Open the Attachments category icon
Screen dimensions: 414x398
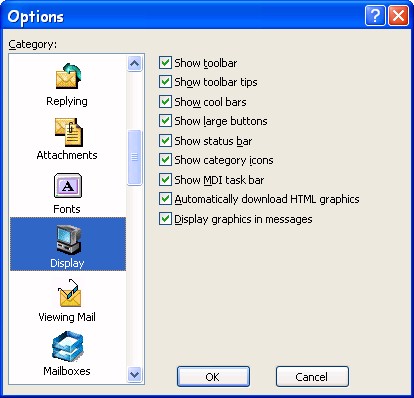click(x=69, y=132)
